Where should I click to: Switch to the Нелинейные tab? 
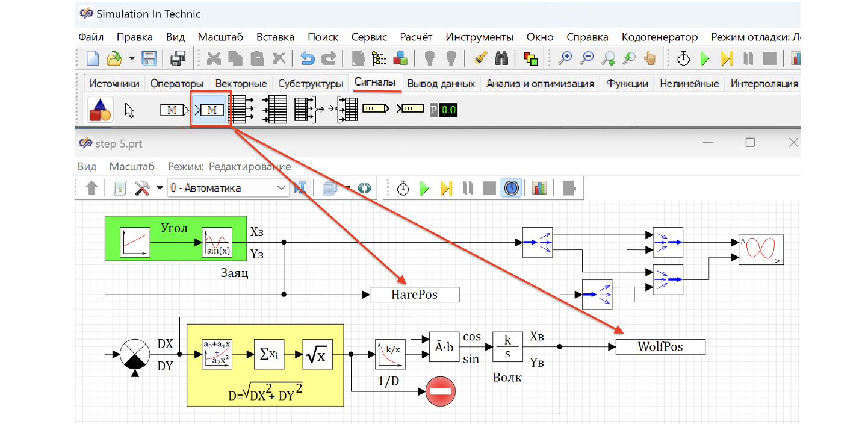pyautogui.click(x=689, y=84)
